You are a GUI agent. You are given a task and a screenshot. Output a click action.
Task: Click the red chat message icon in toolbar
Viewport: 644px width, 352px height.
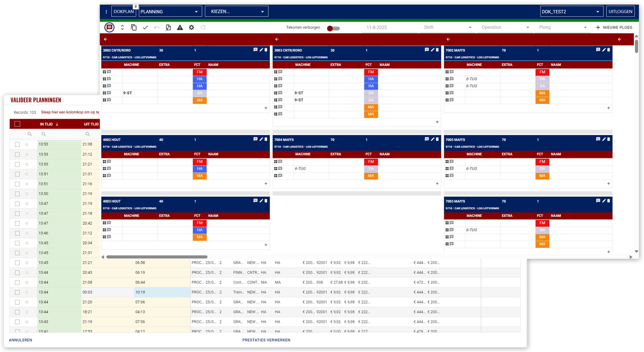click(x=109, y=27)
